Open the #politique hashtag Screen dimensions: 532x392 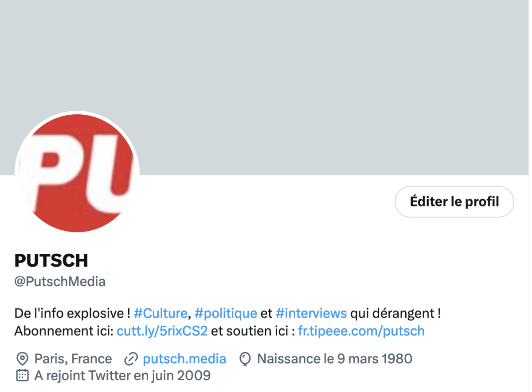click(x=226, y=314)
